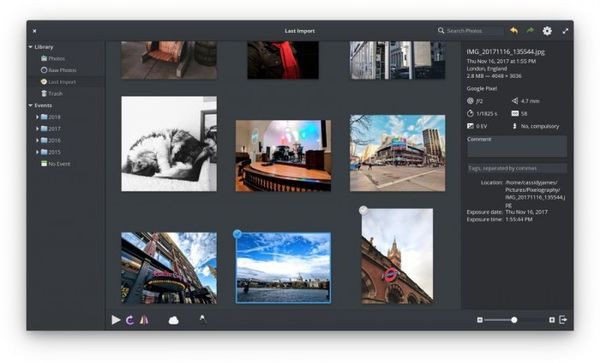This screenshot has height=363, width=600.
Task: Click the London, England location text
Action: (487, 68)
